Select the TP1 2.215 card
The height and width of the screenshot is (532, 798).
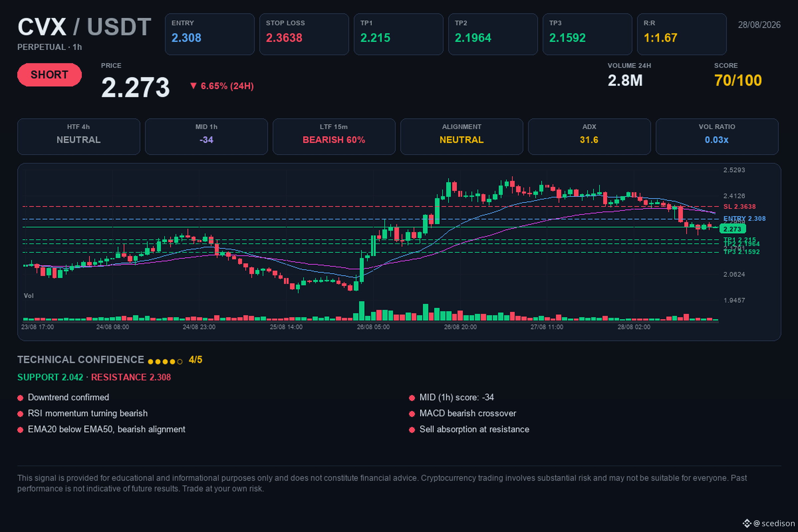click(398, 34)
